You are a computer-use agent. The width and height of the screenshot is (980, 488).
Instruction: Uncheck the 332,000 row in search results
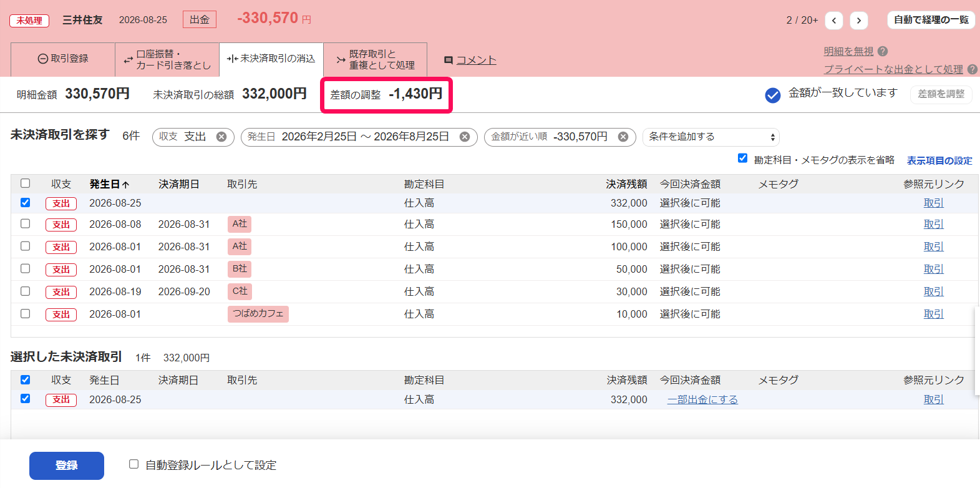tap(25, 202)
